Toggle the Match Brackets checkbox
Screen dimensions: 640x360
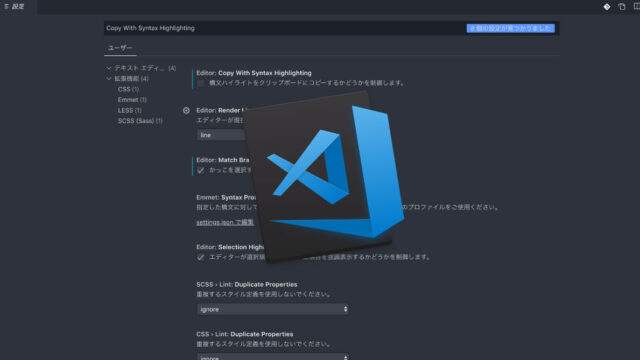point(200,170)
